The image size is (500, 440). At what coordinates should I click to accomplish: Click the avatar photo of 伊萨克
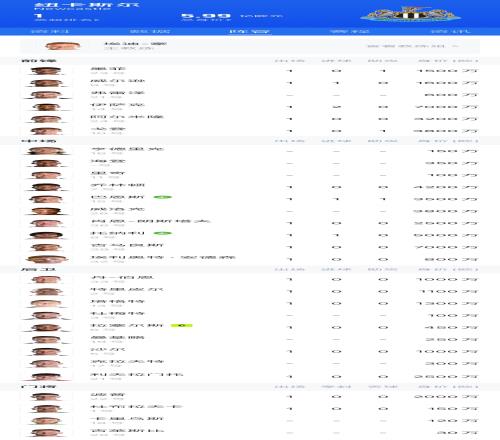(46, 107)
